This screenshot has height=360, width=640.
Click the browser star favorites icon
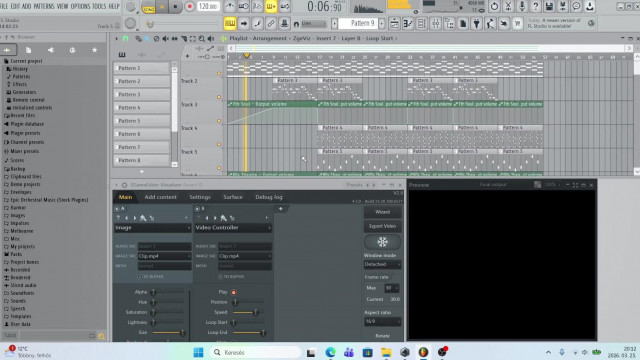click(95, 50)
